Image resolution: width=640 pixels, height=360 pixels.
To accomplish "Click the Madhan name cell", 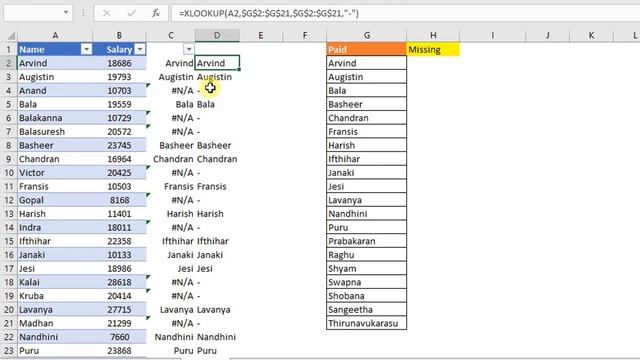I will (55, 323).
